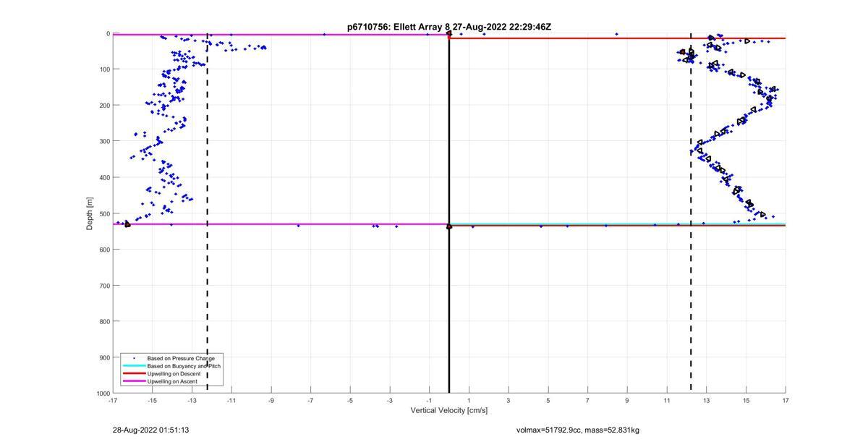Select legend entry "Based on Pressure Change"
This screenshot has height=442, width=868.
181,358
